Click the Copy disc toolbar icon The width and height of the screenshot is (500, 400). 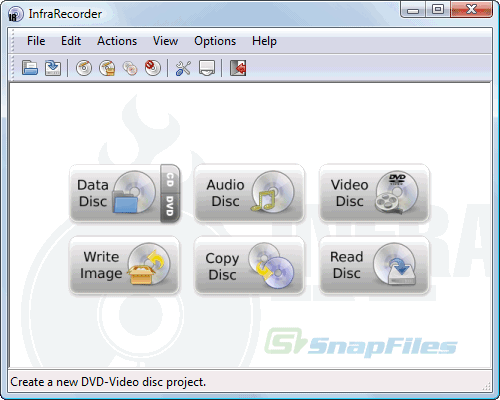click(130, 68)
